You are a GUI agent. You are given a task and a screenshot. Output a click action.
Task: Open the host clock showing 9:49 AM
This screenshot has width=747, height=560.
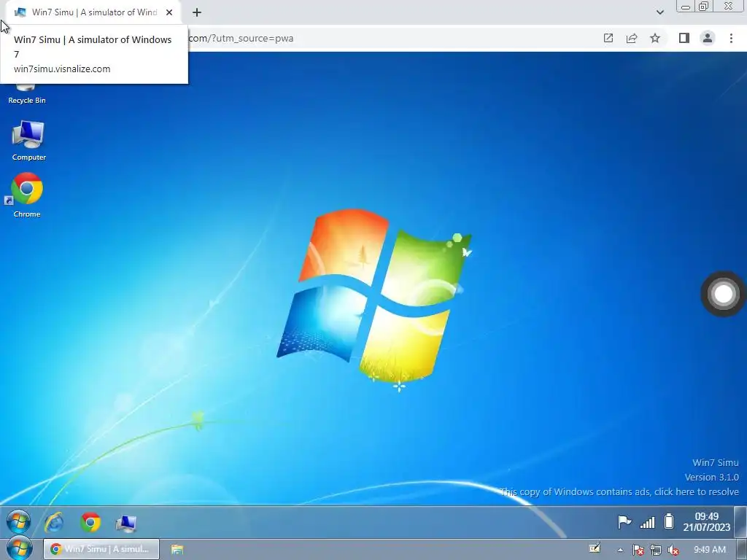point(710,550)
